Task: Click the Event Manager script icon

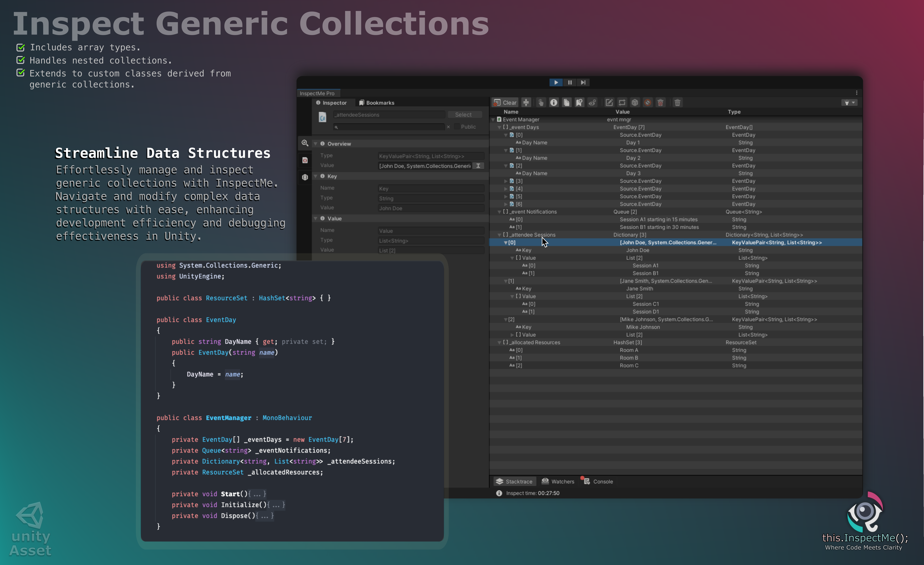Action: [499, 119]
